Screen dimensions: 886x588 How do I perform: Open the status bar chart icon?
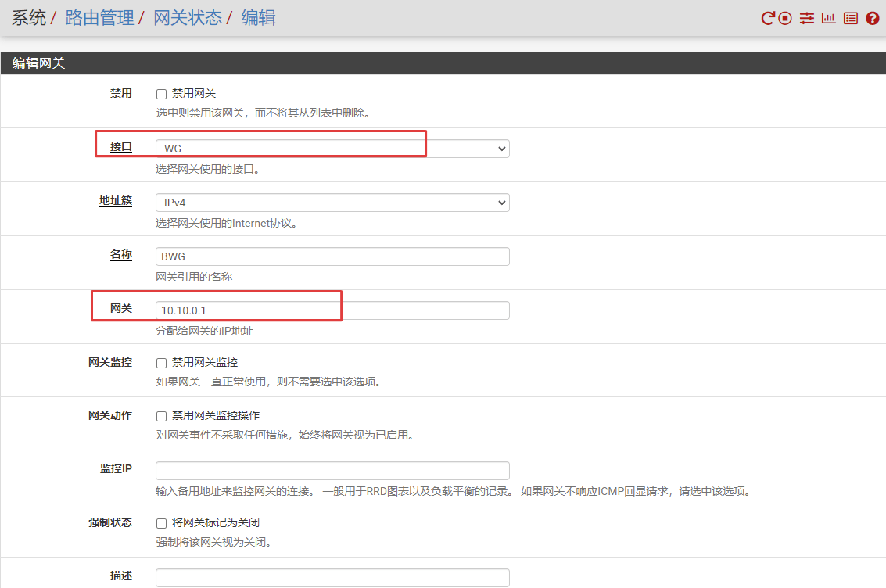click(x=829, y=18)
